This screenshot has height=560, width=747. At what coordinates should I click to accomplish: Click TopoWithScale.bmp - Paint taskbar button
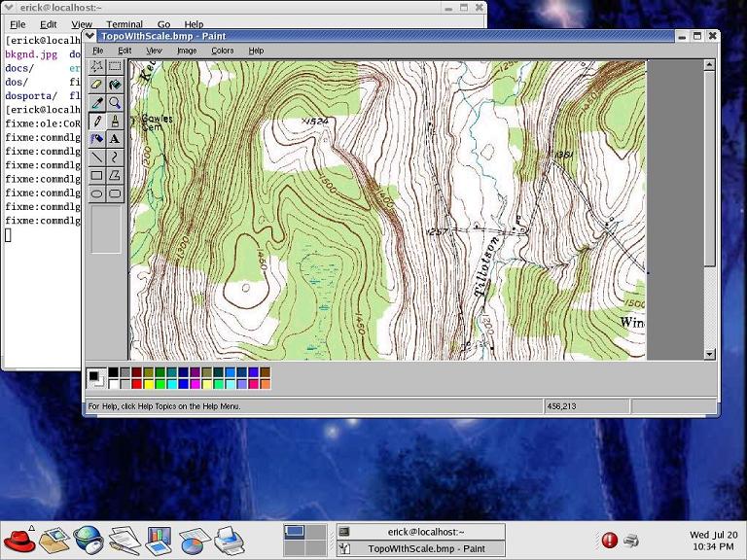coord(420,548)
